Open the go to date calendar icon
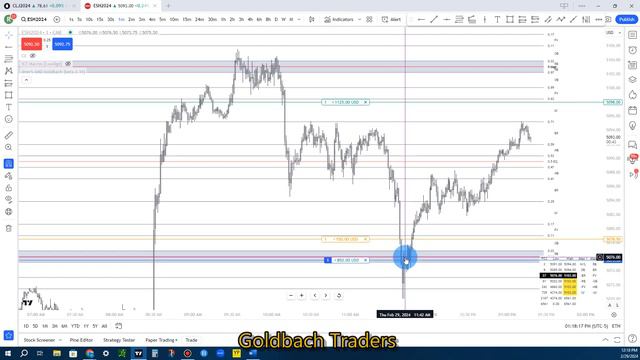This screenshot has width=640, height=360. pyautogui.click(x=118, y=326)
